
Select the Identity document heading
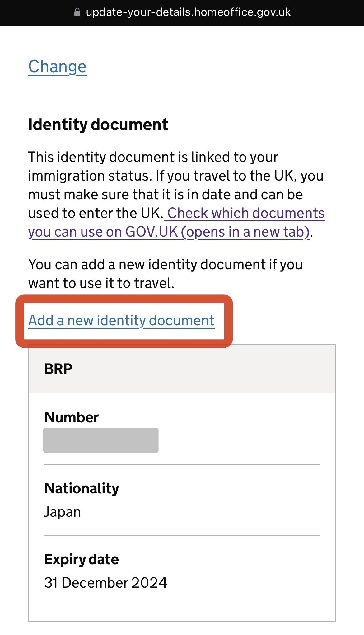pyautogui.click(x=98, y=125)
